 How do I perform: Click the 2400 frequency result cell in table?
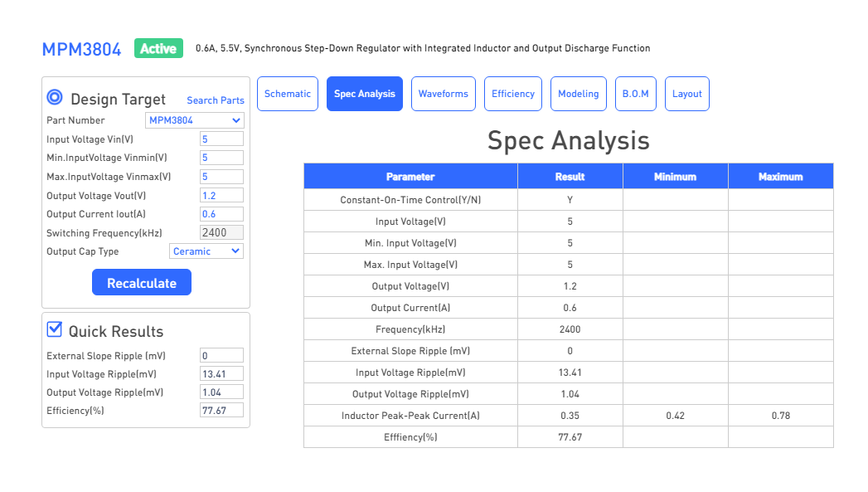570,329
